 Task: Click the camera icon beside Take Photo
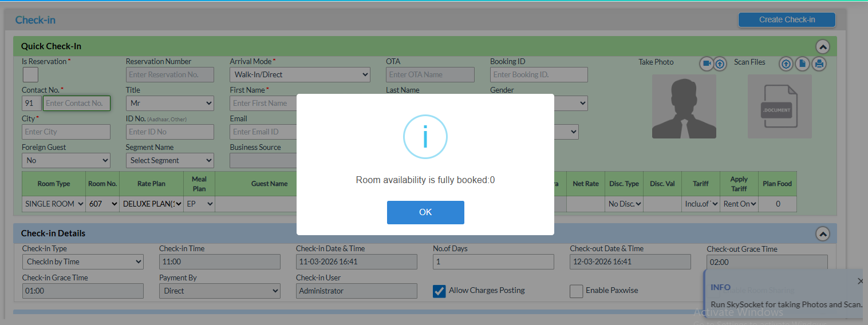(x=707, y=64)
